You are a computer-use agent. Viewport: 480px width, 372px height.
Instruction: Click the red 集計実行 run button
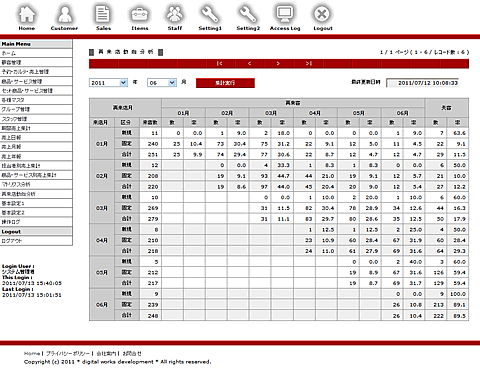point(225,83)
